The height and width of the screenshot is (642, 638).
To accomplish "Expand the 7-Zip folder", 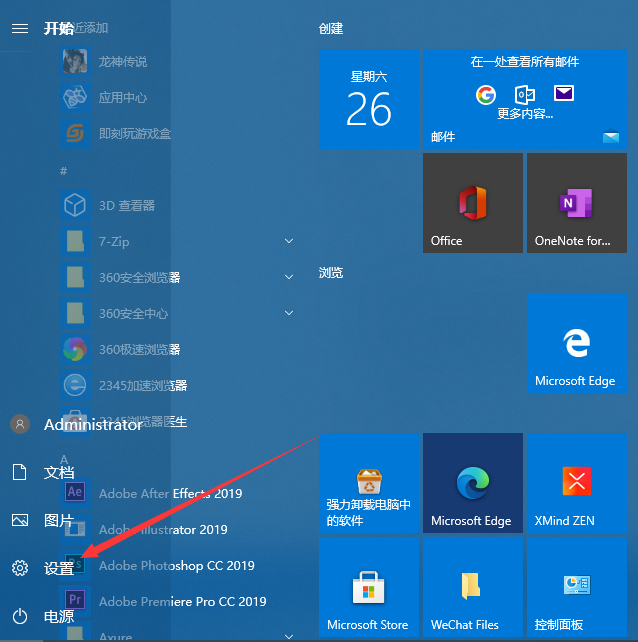I will click(x=289, y=241).
